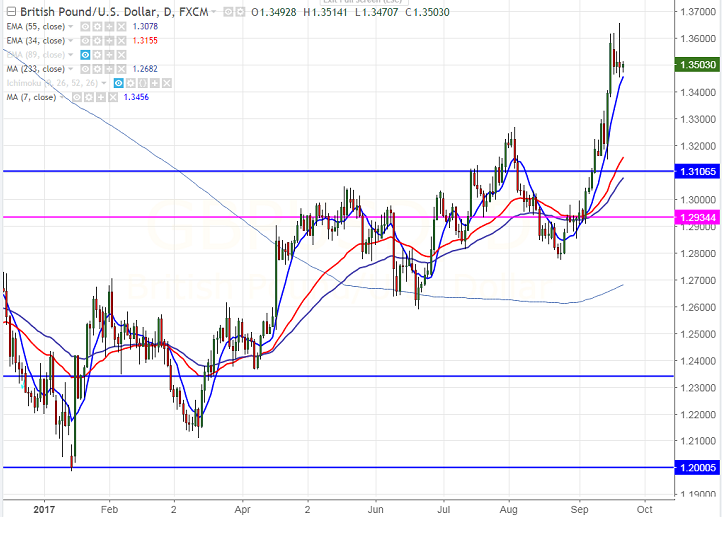Image resolution: width=725 pixels, height=543 pixels.
Task: Click plus icon on MA (233, close)
Action: 109,69
